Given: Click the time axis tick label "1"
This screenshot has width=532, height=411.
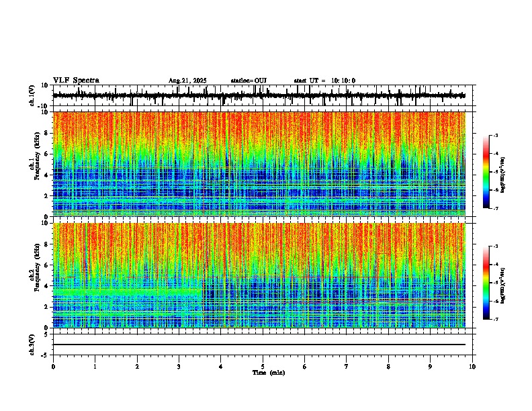Looking at the screenshot, I should 95,367.
